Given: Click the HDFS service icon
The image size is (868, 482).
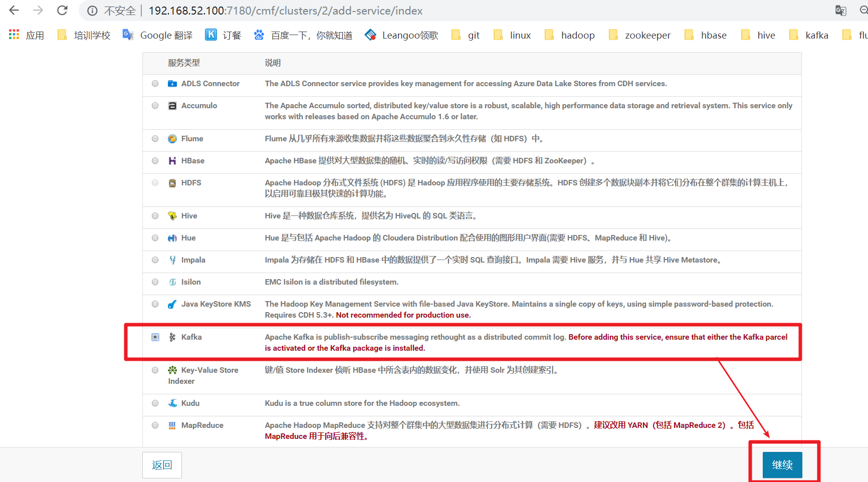Looking at the screenshot, I should coord(172,183).
